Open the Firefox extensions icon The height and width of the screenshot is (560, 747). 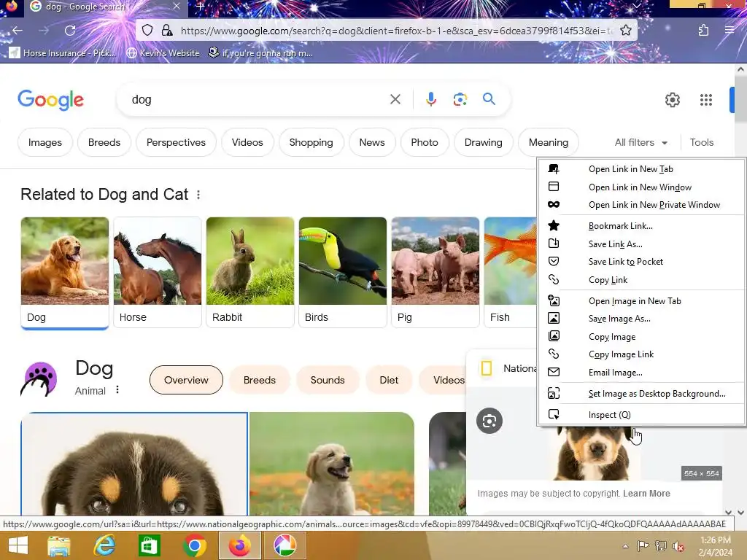(703, 31)
